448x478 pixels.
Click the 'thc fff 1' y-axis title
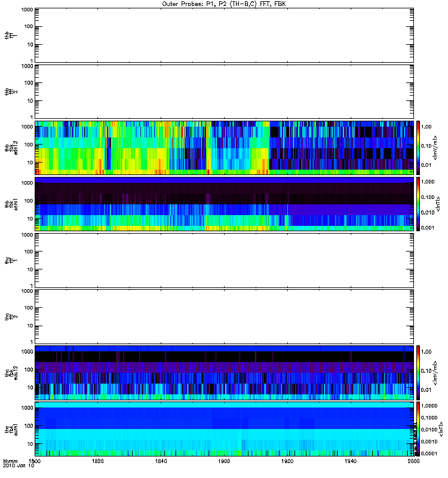coord(11,261)
